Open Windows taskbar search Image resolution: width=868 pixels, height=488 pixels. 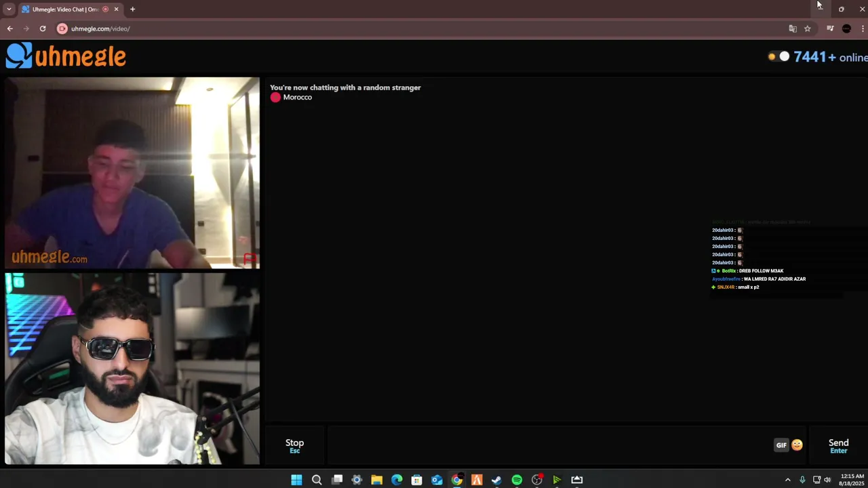[x=317, y=480]
